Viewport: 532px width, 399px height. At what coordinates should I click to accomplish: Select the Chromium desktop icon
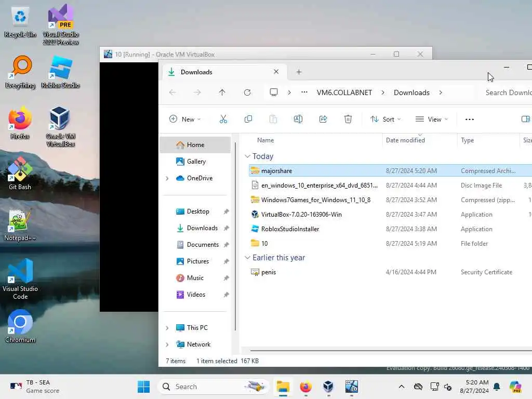20,326
